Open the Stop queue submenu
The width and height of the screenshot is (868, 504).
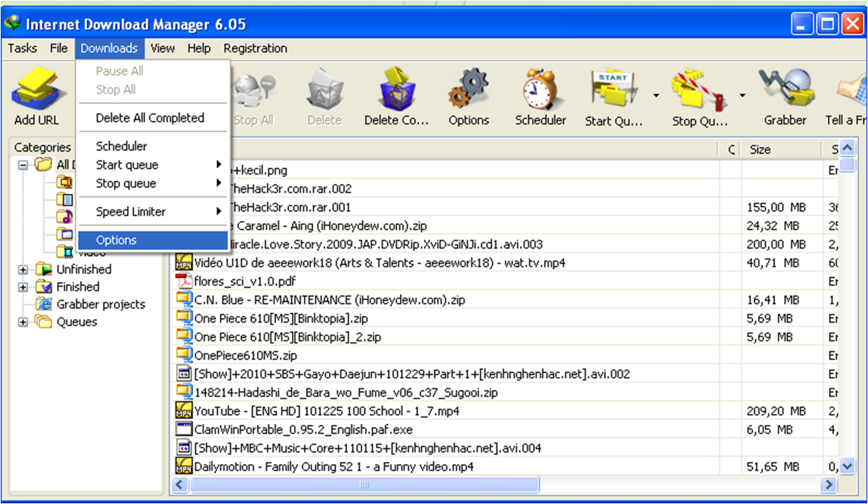point(153,184)
